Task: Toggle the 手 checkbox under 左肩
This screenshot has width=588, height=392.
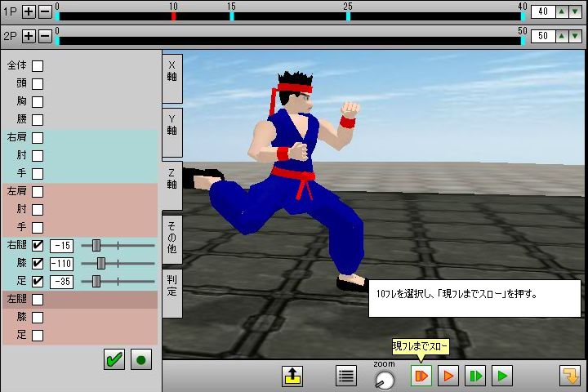Action: pyautogui.click(x=38, y=228)
